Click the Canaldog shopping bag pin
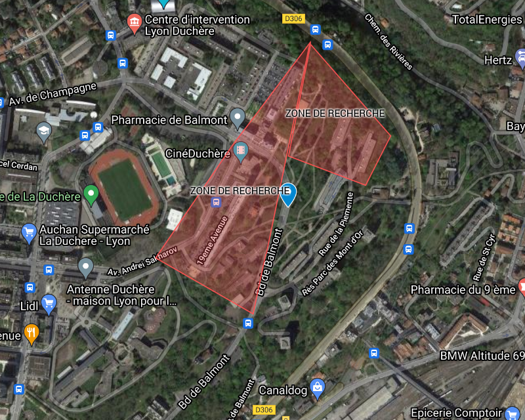 tap(318, 389)
